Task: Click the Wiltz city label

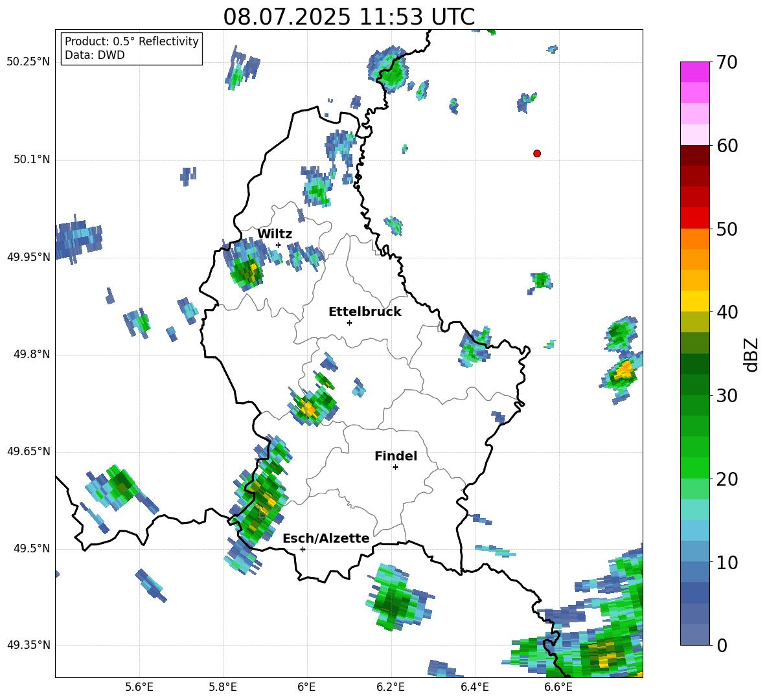Action: [x=275, y=234]
